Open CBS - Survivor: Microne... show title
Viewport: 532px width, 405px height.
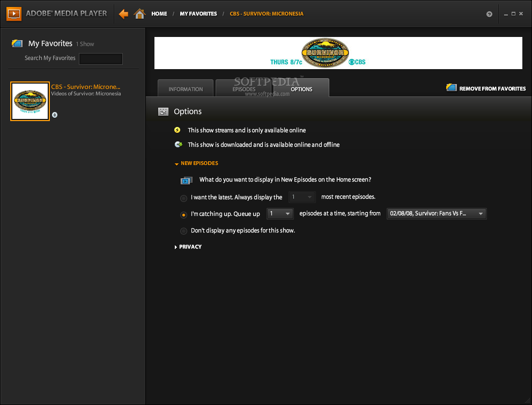coord(85,87)
